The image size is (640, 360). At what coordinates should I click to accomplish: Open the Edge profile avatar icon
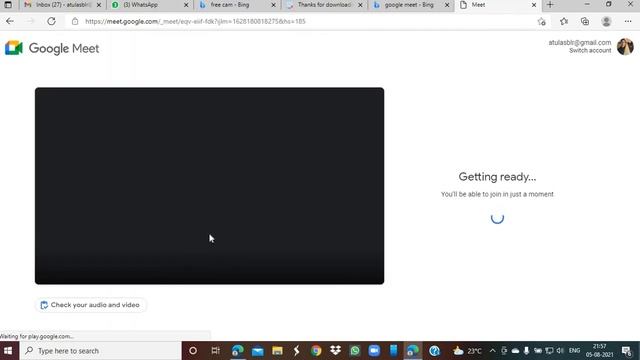coord(606,21)
